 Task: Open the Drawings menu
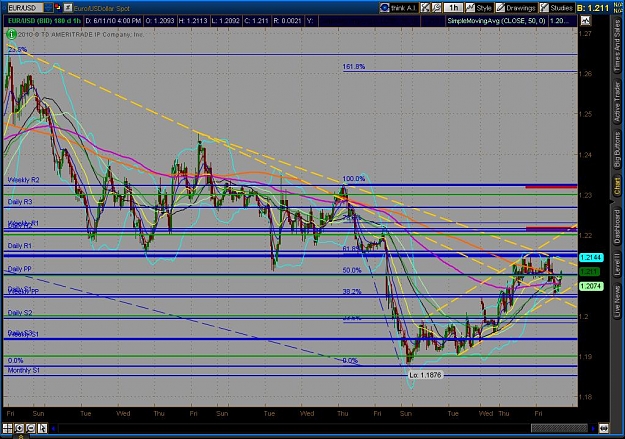tap(516, 8)
